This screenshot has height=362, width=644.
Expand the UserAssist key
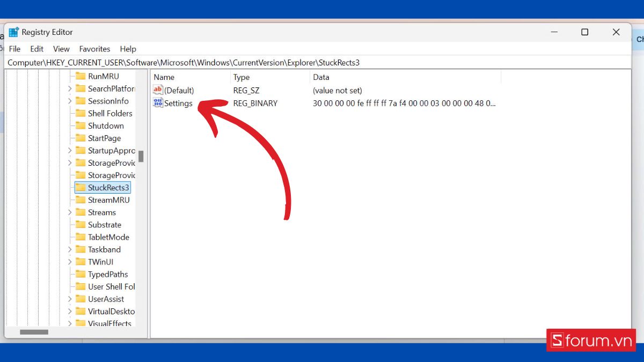pyautogui.click(x=70, y=299)
